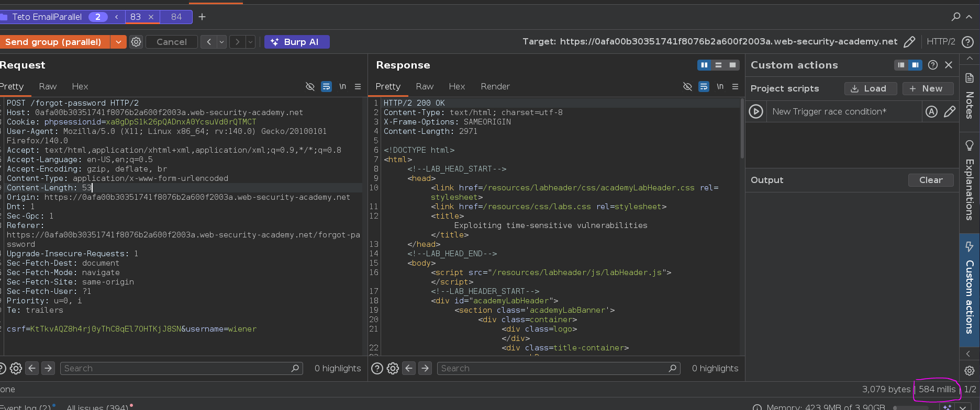Select New Trigger race condition* script row
This screenshot has width=980, height=410.
pyautogui.click(x=844, y=111)
